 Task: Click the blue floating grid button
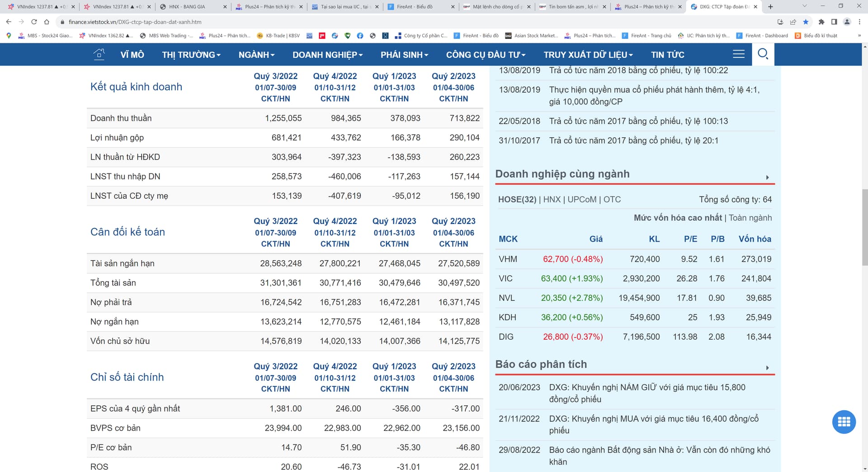click(x=844, y=422)
